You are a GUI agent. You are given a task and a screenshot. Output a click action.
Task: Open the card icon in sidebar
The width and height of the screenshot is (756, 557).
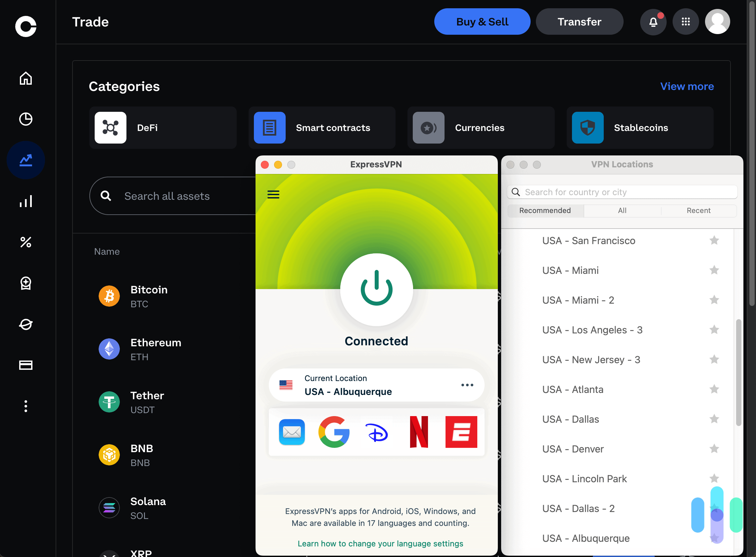pyautogui.click(x=25, y=365)
